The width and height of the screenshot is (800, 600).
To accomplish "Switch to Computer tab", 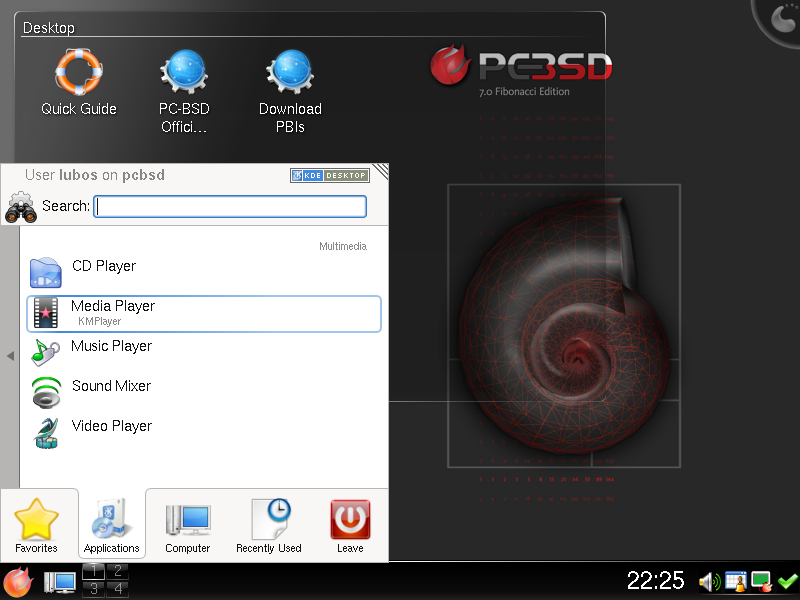I will tap(187, 526).
